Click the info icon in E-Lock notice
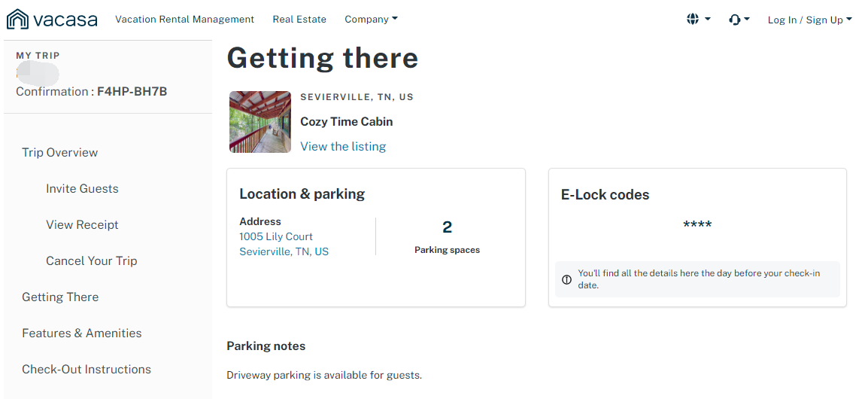 tap(567, 280)
